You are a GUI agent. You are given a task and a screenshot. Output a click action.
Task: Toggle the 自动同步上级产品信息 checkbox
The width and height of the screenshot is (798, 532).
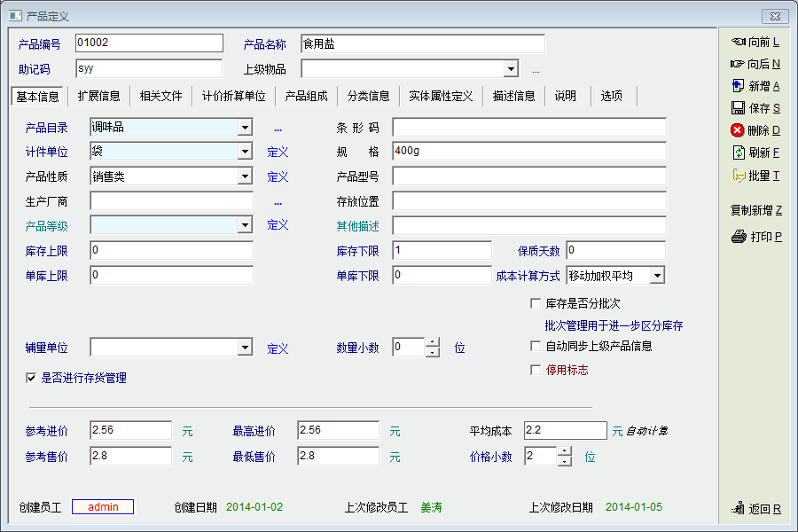(536, 346)
